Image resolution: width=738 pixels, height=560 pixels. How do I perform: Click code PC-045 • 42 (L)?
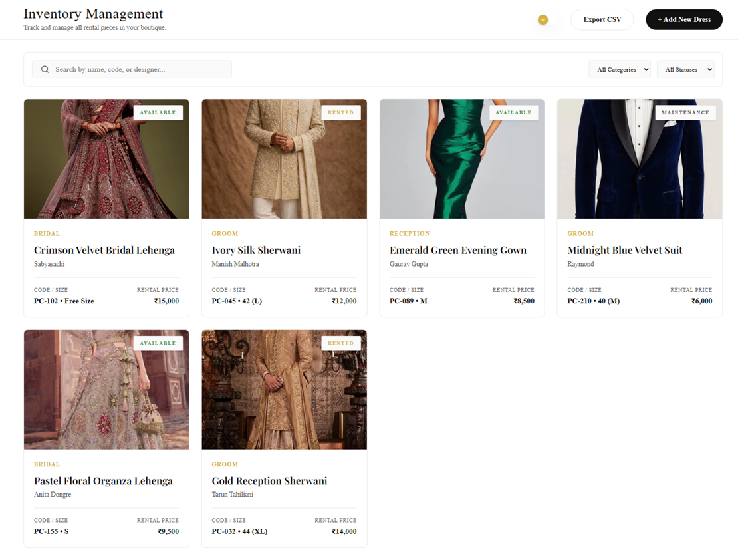tap(237, 301)
